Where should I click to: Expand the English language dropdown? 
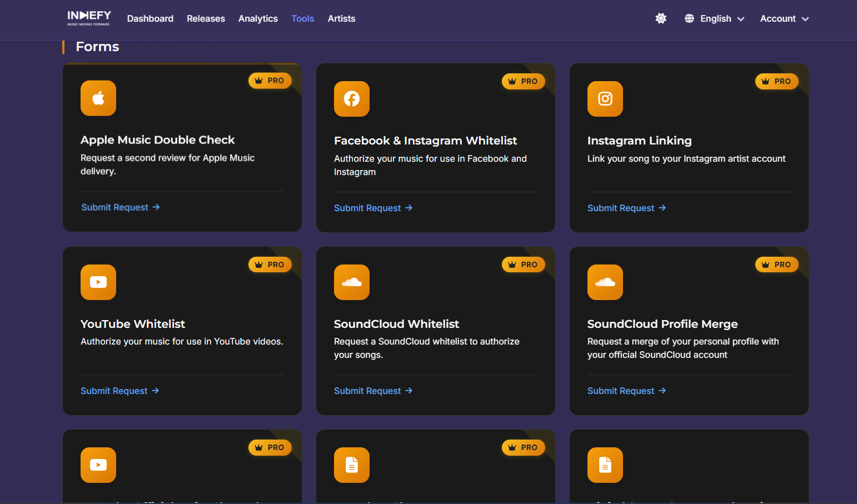tap(722, 18)
